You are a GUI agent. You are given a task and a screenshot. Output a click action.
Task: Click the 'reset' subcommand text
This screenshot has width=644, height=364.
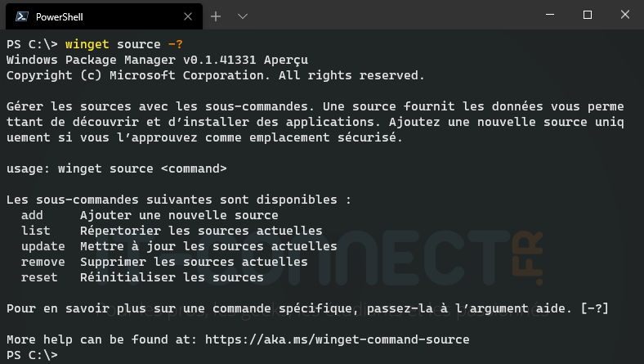pyautogui.click(x=39, y=277)
